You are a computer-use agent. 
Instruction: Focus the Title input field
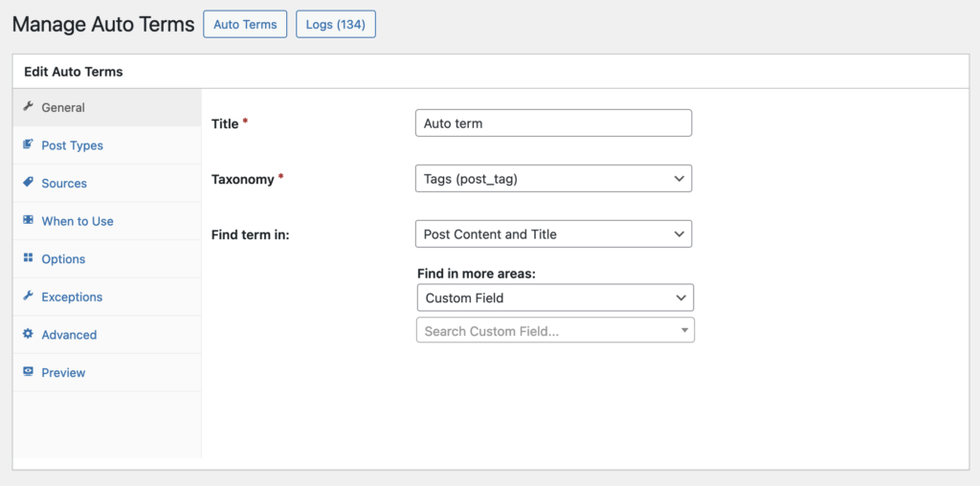(x=553, y=123)
